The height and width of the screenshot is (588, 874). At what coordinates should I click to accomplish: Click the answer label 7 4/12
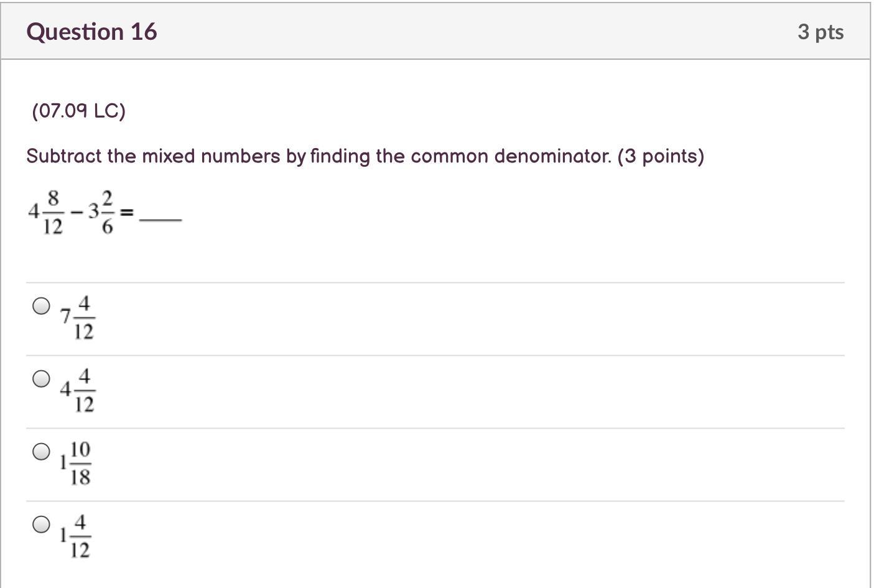click(78, 318)
